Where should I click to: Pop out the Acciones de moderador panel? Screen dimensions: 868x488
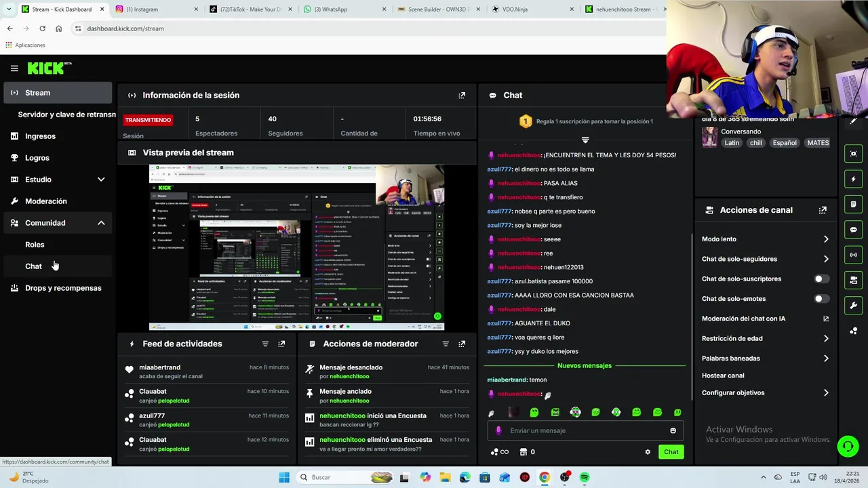tap(462, 344)
